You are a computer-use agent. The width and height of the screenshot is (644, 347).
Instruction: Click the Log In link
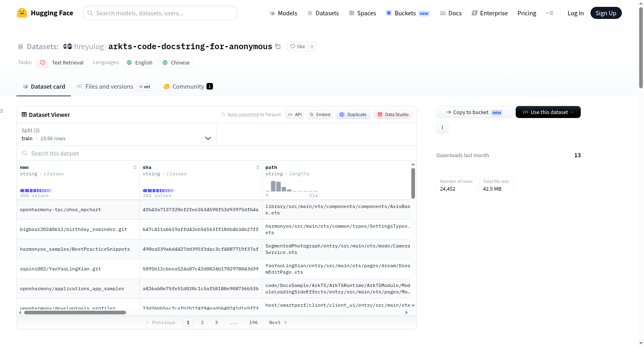click(x=576, y=13)
